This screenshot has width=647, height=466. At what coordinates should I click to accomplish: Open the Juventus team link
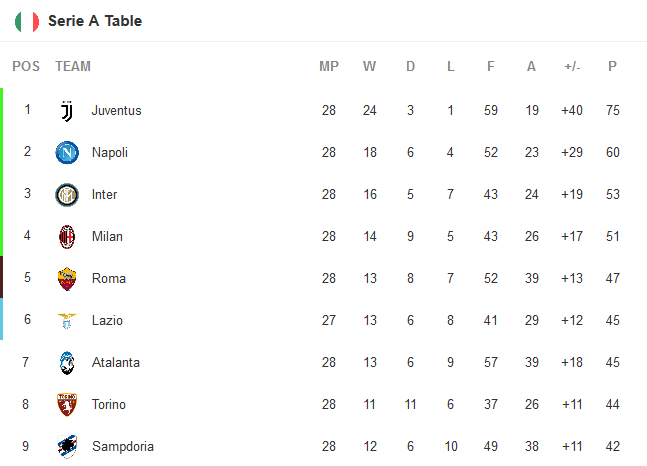pyautogui.click(x=116, y=111)
